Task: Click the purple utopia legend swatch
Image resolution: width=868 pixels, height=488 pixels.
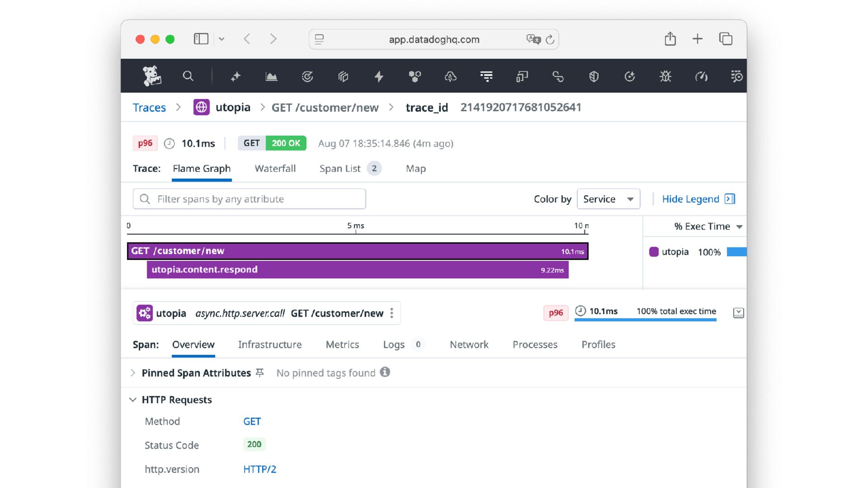Action: pos(654,252)
